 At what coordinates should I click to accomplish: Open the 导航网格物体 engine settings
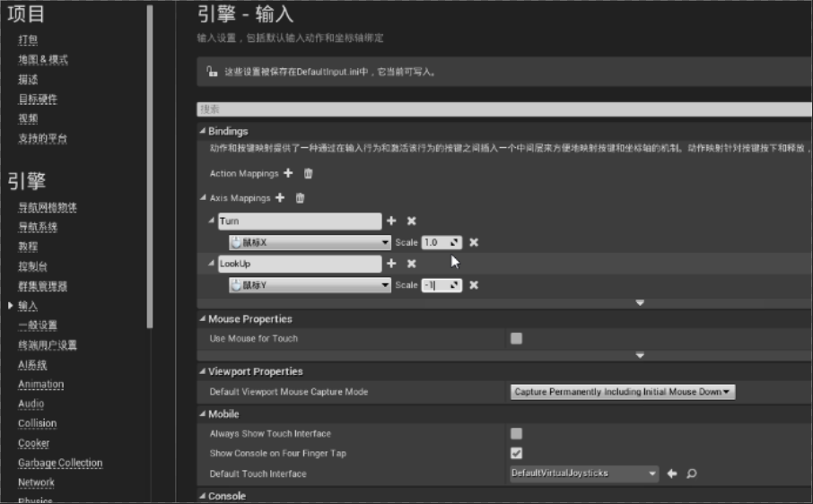coord(48,207)
